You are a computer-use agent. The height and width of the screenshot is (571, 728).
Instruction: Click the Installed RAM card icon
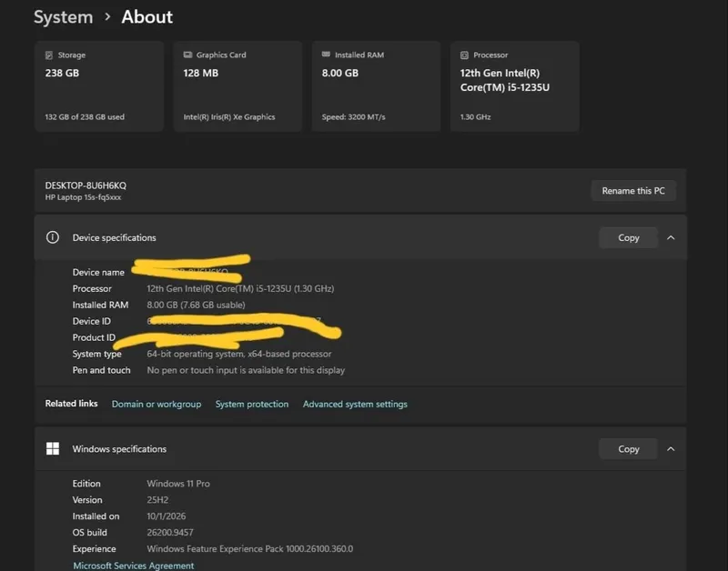click(x=326, y=55)
